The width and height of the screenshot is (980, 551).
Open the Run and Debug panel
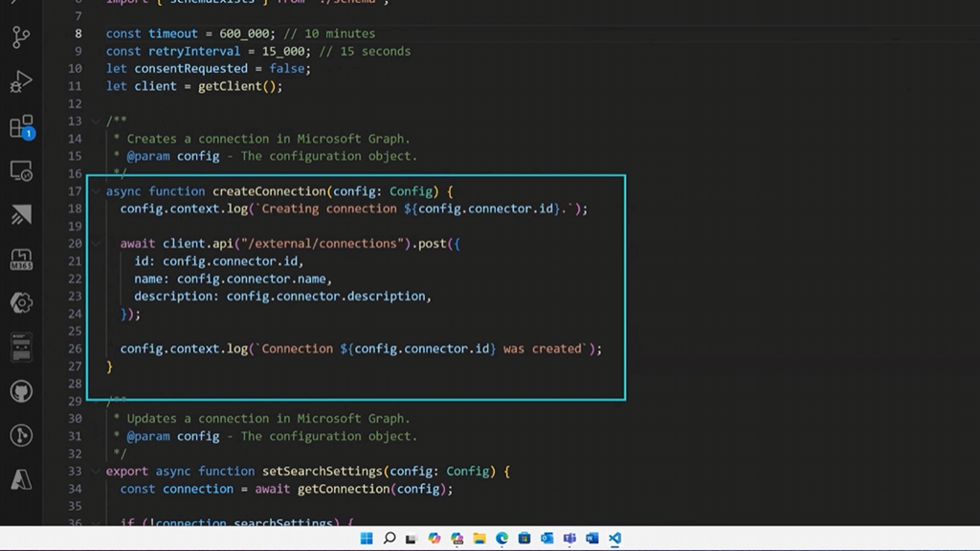20,81
